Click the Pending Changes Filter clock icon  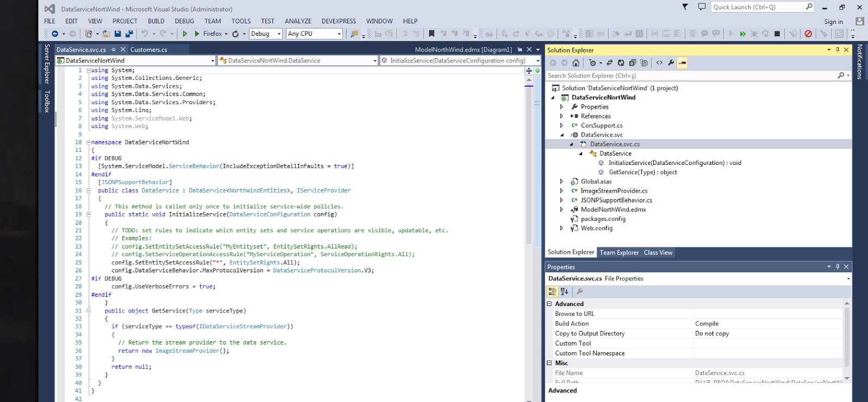[592, 63]
